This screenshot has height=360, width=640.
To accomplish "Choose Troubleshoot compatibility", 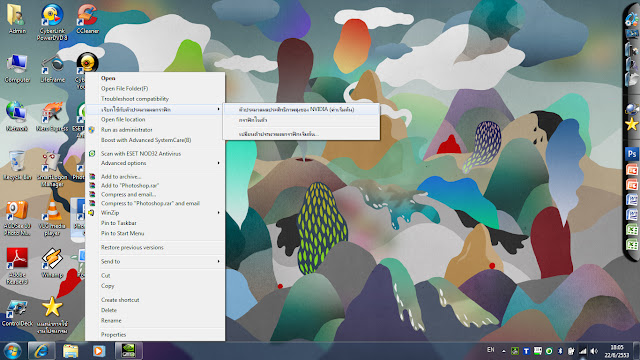I will click(155, 99).
